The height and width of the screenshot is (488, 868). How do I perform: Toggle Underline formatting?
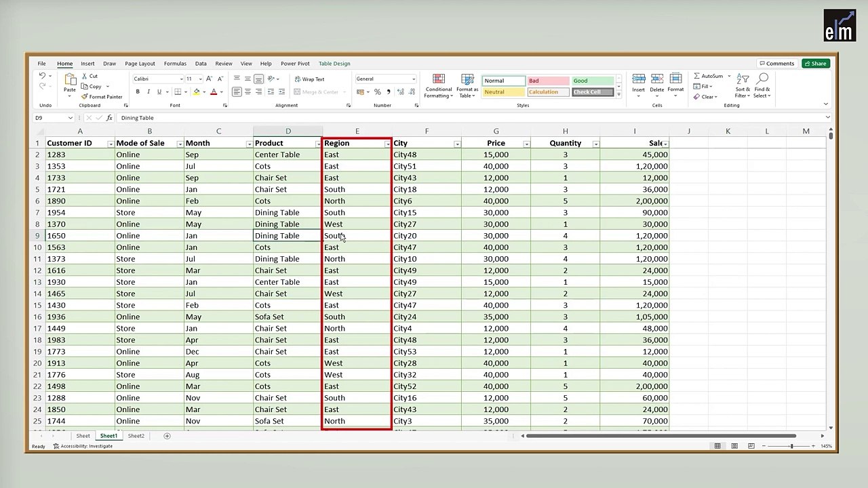[x=159, y=92]
